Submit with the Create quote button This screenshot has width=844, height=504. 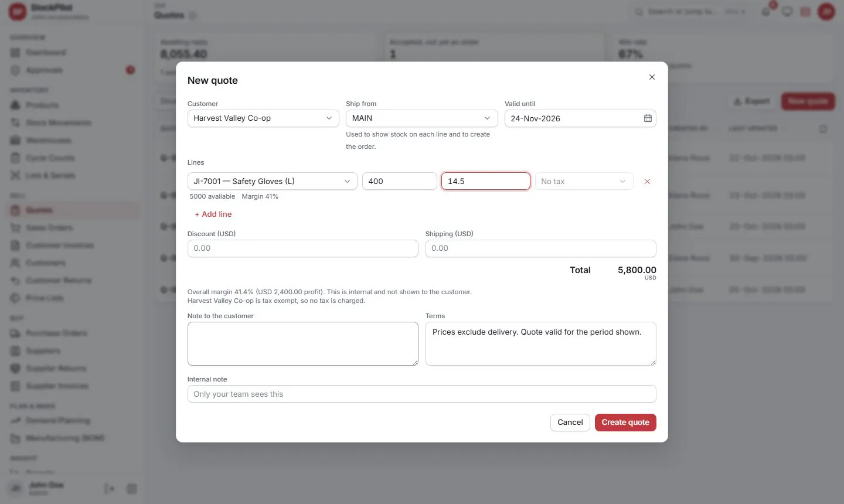pyautogui.click(x=625, y=423)
